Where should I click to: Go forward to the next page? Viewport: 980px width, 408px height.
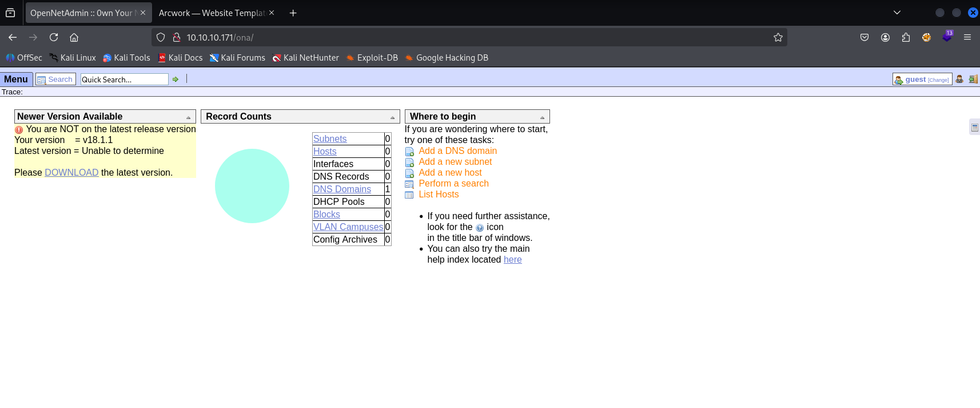[x=33, y=37]
